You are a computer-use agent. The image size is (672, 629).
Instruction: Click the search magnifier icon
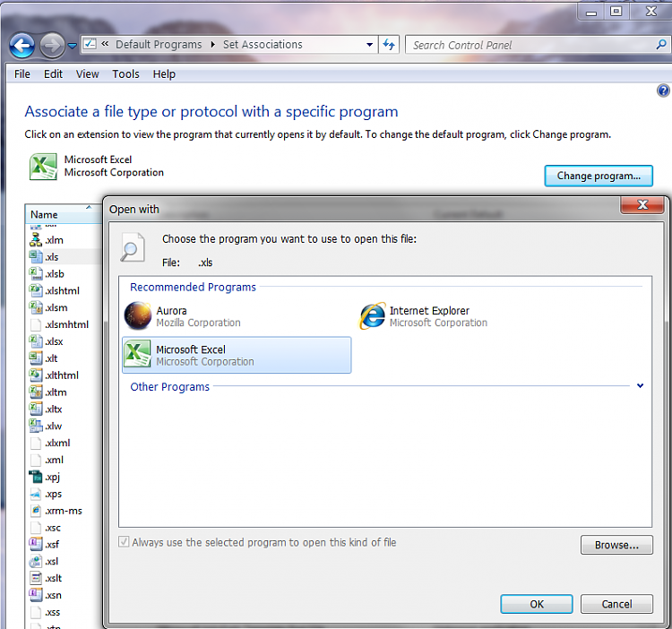(661, 45)
